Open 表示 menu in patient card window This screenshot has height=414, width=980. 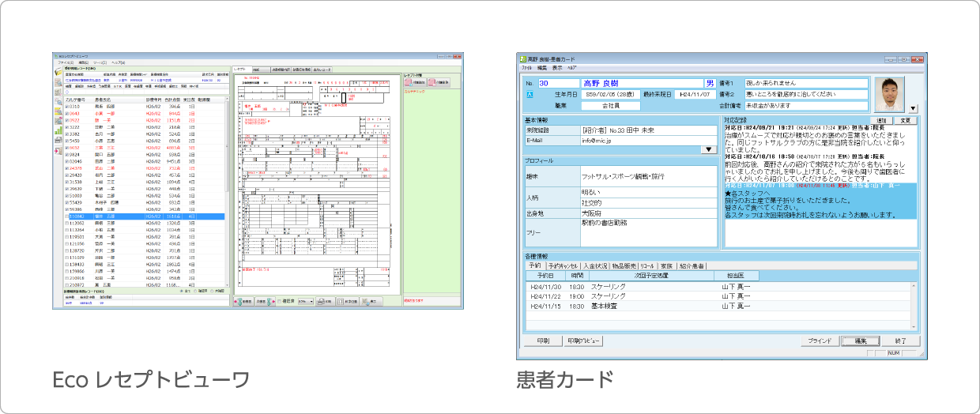point(557,68)
